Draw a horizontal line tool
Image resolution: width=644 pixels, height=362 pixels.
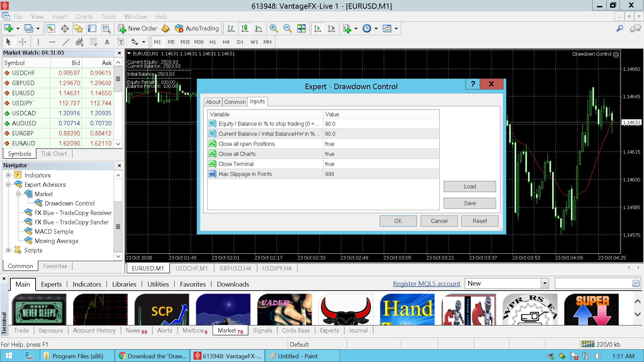coord(52,42)
